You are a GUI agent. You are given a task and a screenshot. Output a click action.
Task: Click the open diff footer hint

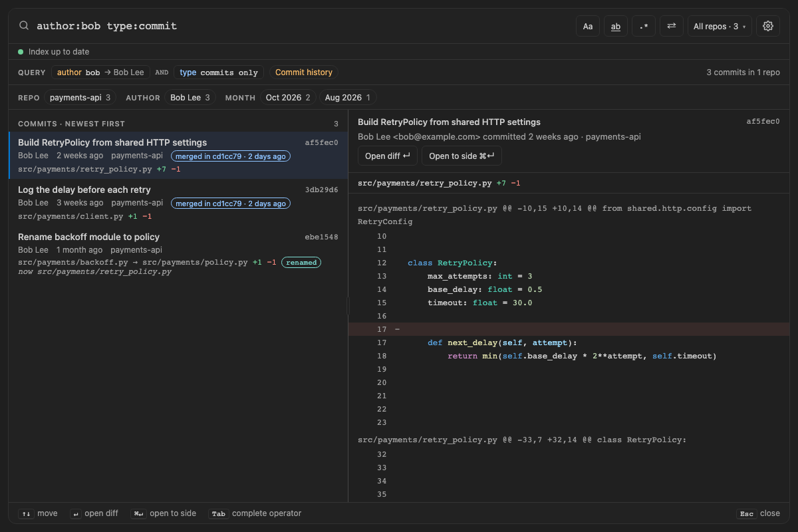pyautogui.click(x=93, y=513)
